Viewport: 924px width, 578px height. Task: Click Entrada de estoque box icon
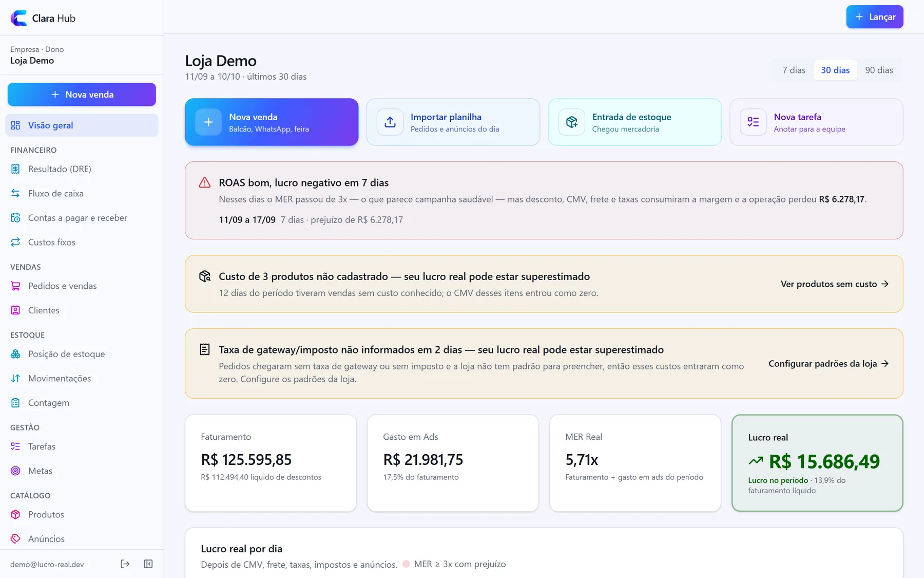(x=572, y=122)
